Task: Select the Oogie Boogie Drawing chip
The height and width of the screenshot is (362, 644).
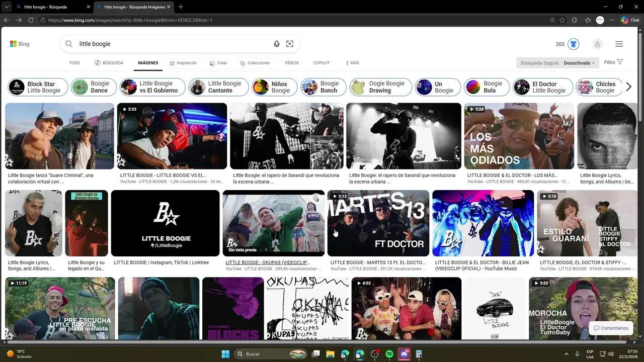Action: point(380,87)
